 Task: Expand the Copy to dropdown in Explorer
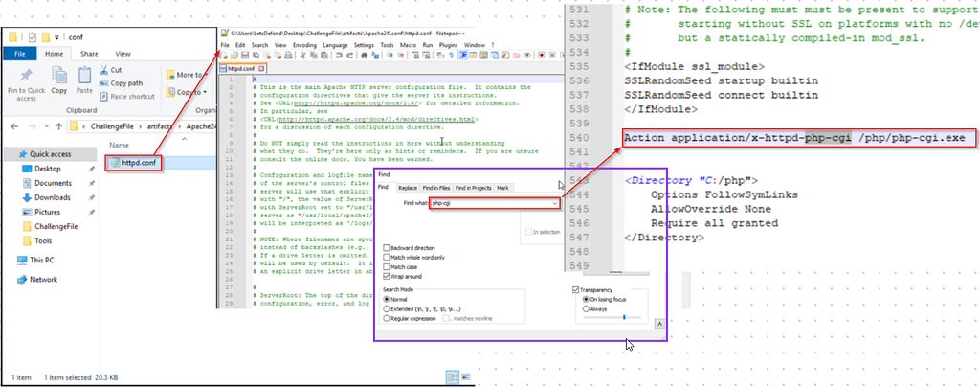coord(205,93)
